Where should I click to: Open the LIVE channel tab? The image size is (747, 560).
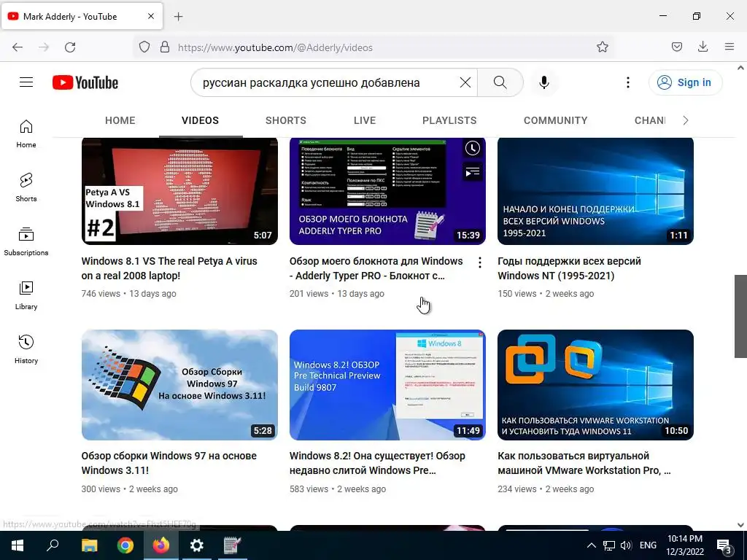click(x=365, y=120)
